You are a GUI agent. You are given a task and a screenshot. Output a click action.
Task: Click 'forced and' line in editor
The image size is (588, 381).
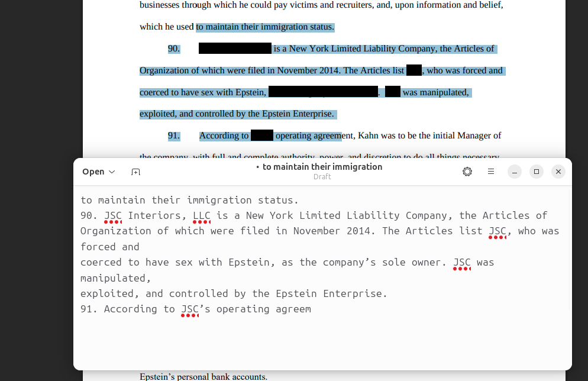[x=110, y=247]
